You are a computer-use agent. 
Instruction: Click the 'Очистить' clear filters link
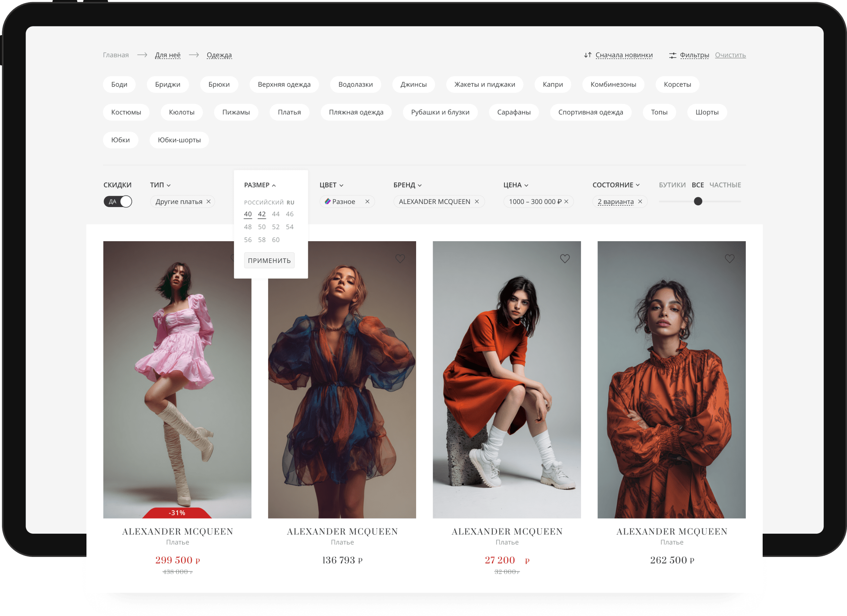coord(730,55)
